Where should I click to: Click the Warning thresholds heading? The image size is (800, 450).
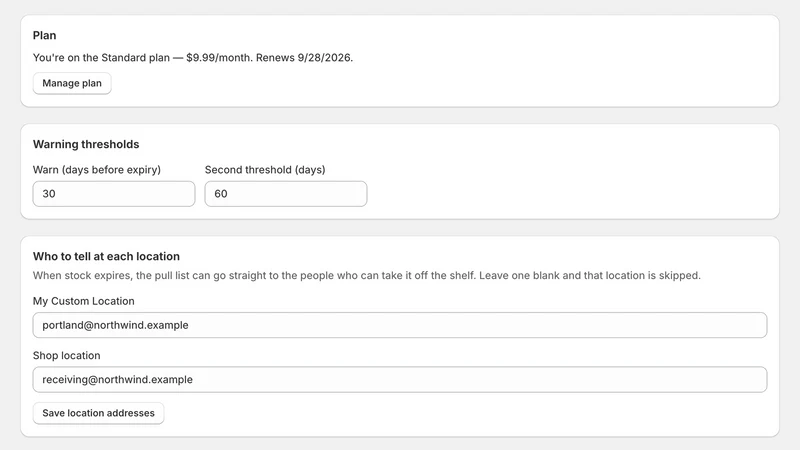click(x=86, y=144)
